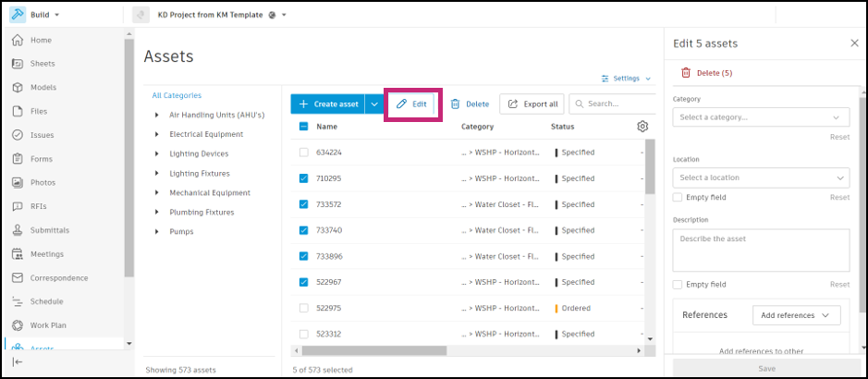The width and height of the screenshot is (868, 379).
Task: Click the Save button
Action: pyautogui.click(x=766, y=369)
